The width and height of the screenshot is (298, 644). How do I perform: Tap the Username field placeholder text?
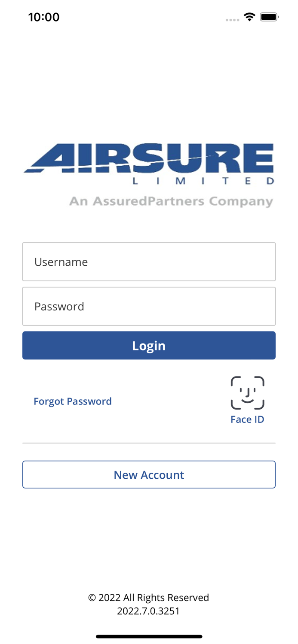click(x=61, y=261)
